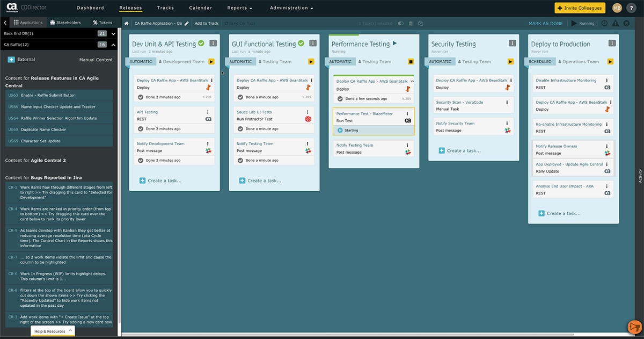This screenshot has height=339, width=644.
Task: Click the chat widget icon in the corner
Action: point(634,327)
